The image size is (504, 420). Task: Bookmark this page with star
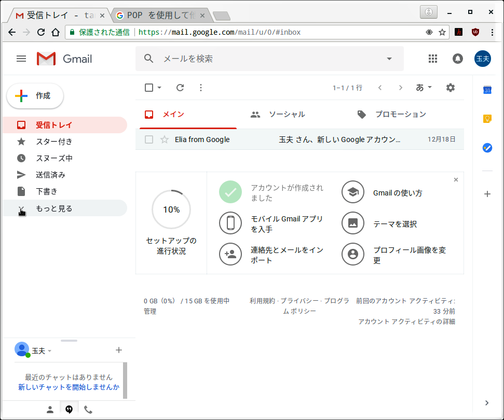click(x=442, y=32)
